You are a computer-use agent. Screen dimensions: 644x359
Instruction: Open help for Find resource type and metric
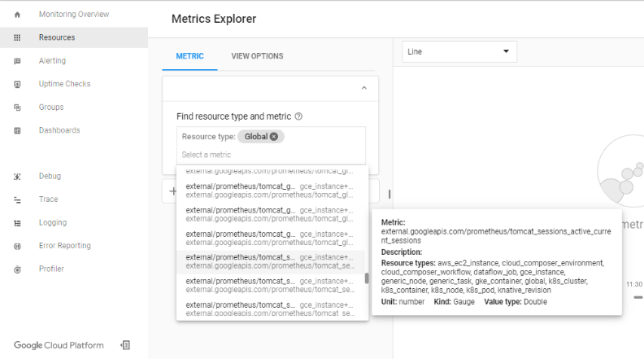tap(298, 116)
